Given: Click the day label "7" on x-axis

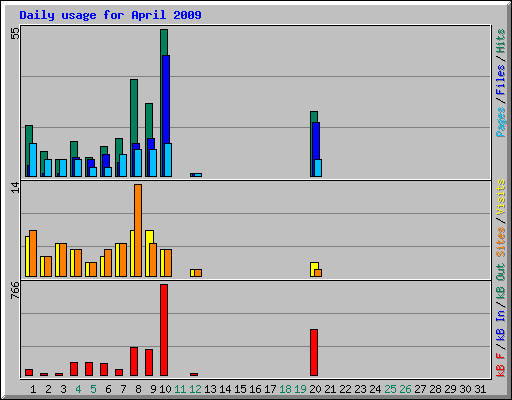Looking at the screenshot, I should [123, 389].
